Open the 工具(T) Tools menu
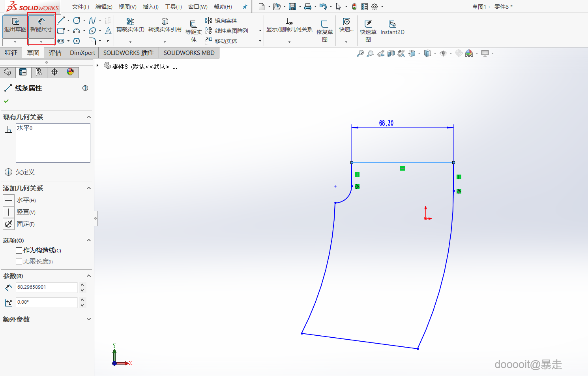 click(173, 7)
